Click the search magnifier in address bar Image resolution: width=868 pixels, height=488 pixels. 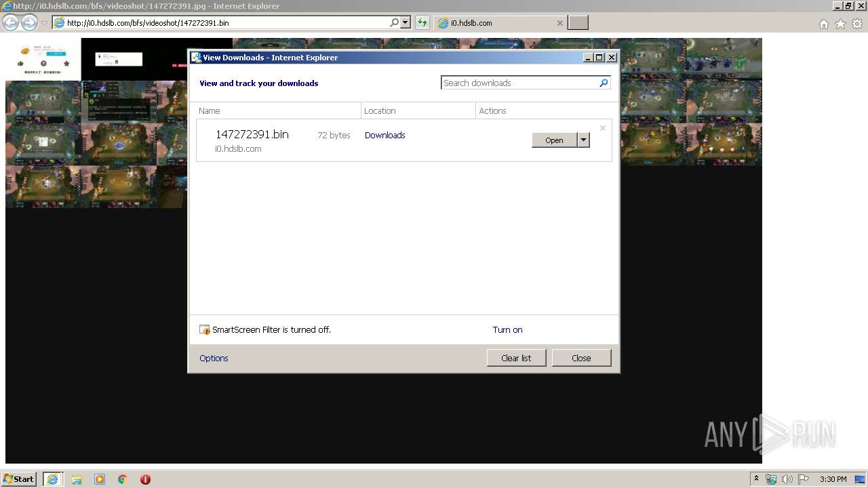tap(395, 22)
